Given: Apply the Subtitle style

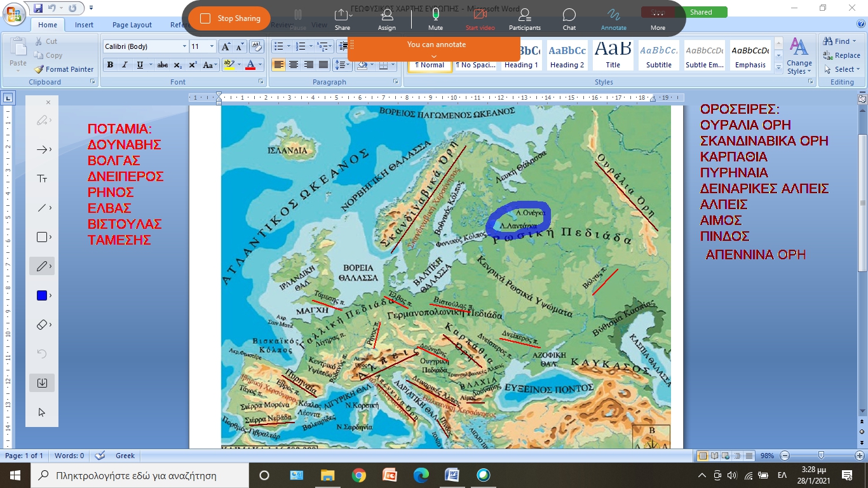Looking at the screenshot, I should coord(659,56).
